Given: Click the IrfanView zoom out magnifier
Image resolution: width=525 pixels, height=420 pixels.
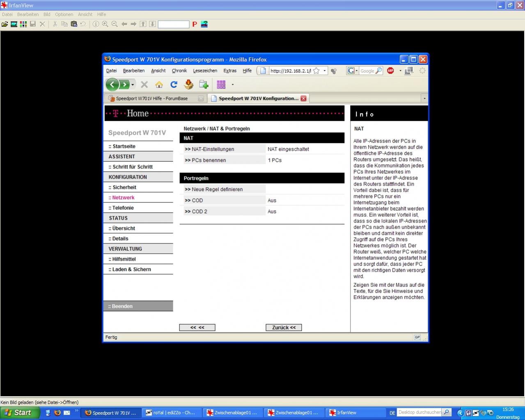Looking at the screenshot, I should [115, 24].
